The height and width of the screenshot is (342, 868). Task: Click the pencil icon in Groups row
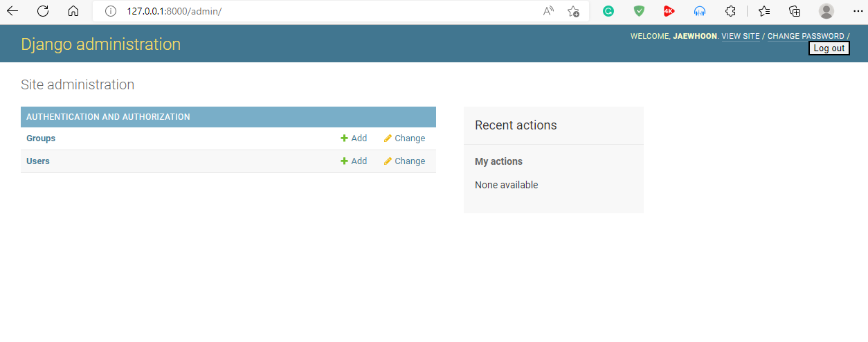pyautogui.click(x=388, y=138)
